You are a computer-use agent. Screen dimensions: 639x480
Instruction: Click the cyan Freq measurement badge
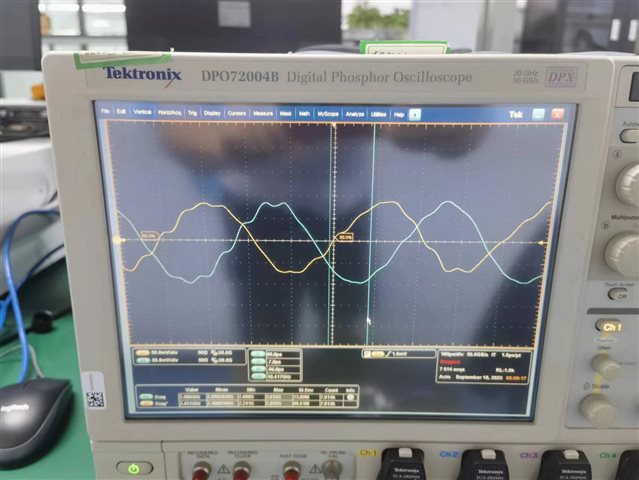pyautogui.click(x=146, y=396)
